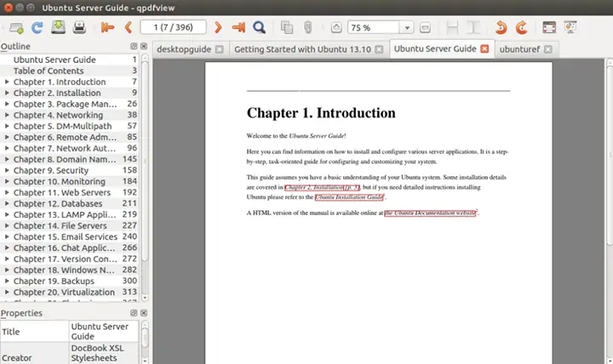Select Table of Contents in the outline
Viewport: 613px width, 364px height.
49,71
